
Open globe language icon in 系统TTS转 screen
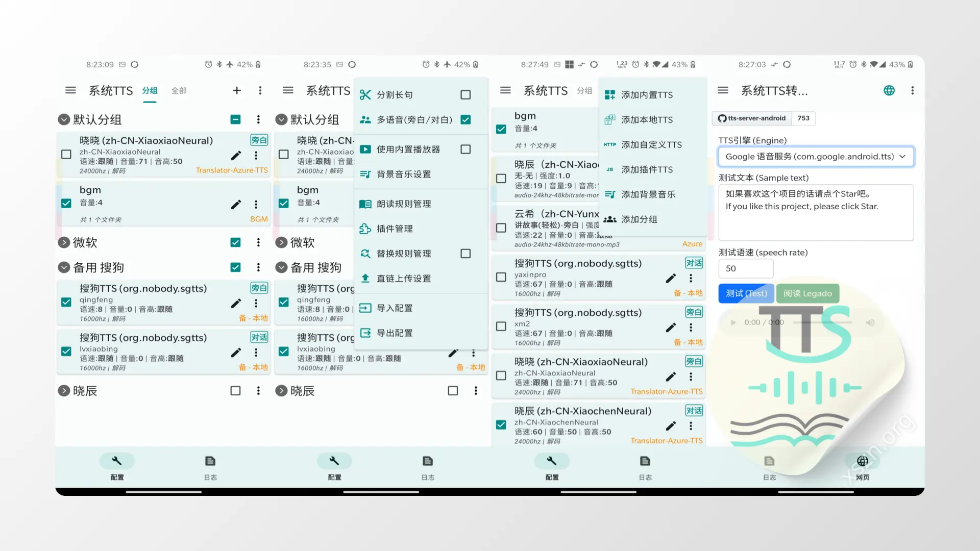point(889,90)
